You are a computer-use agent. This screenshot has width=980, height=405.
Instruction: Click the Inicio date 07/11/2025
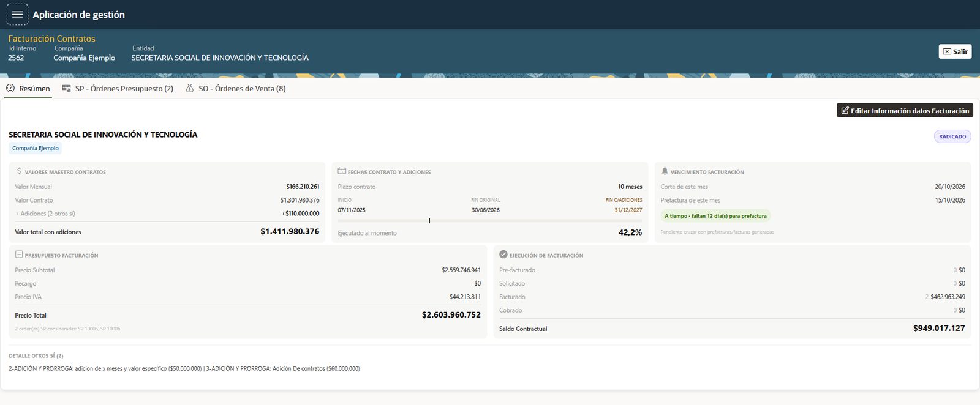pyautogui.click(x=352, y=210)
